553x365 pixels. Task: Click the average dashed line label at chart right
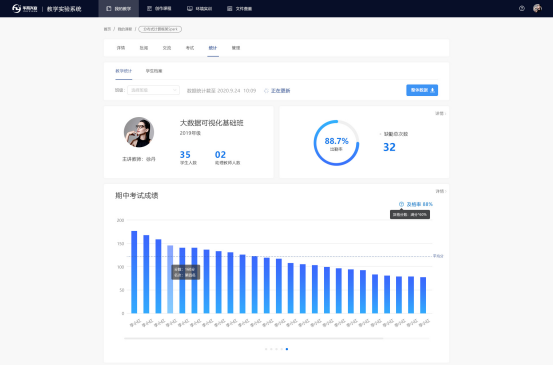tap(438, 256)
